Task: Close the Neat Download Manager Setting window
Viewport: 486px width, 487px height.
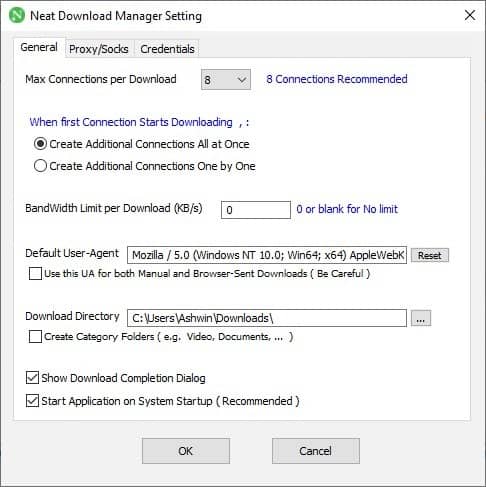Action: coord(470,15)
